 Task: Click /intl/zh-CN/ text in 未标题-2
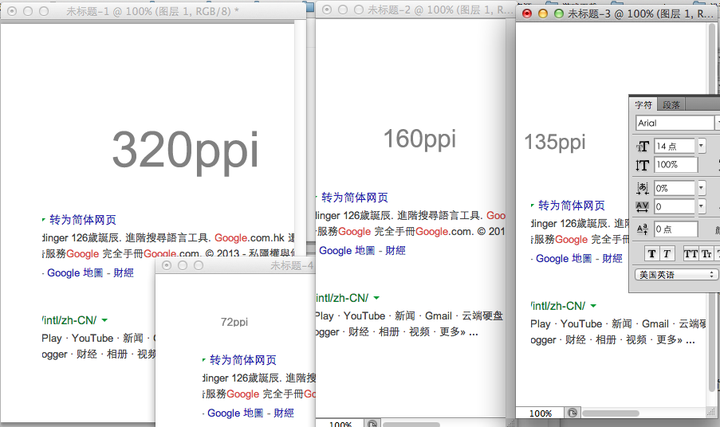[x=342, y=298]
